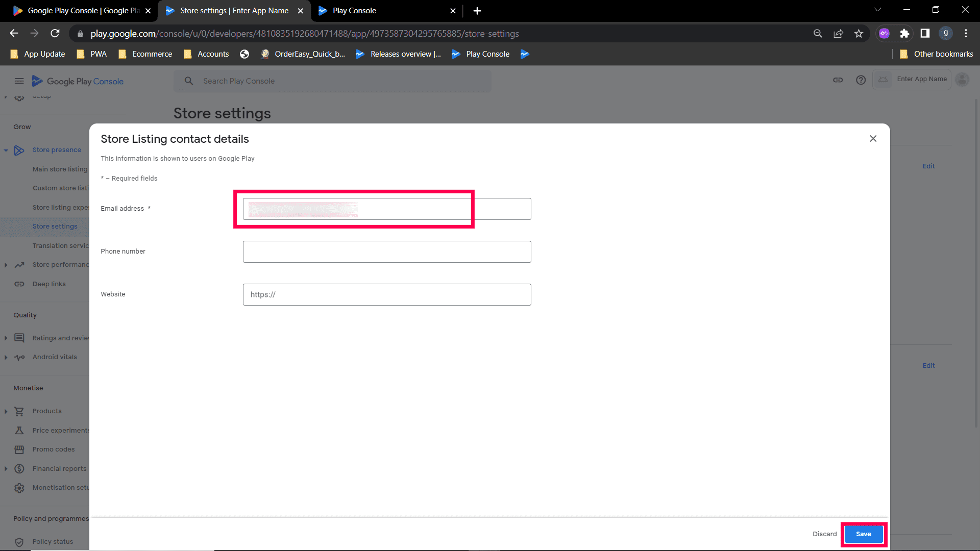Click the Phone number input field
This screenshot has height=551, width=980.
386,252
